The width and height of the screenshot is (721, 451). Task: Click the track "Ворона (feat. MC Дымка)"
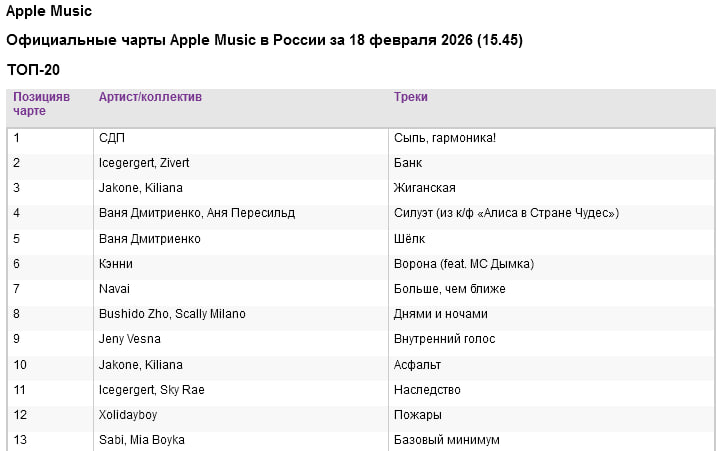pos(464,264)
